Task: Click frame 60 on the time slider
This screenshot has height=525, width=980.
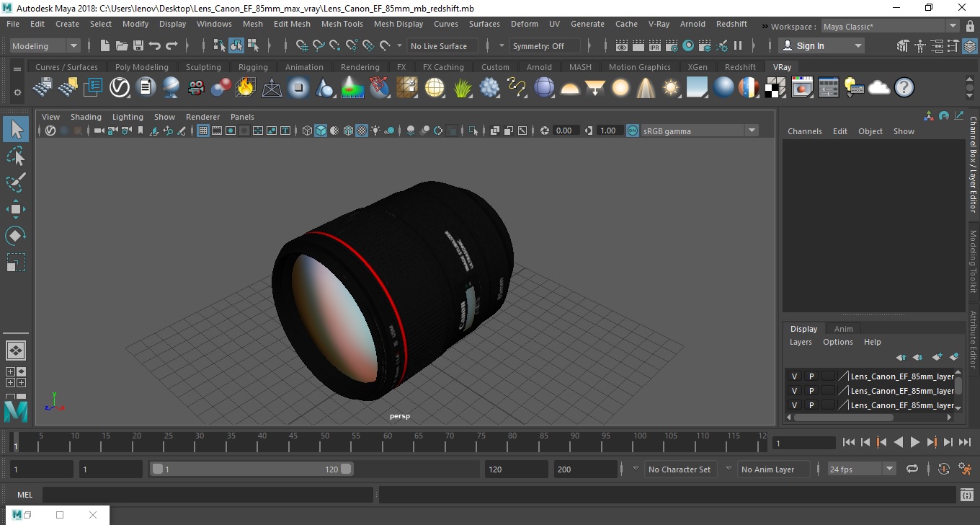Action: [385, 442]
